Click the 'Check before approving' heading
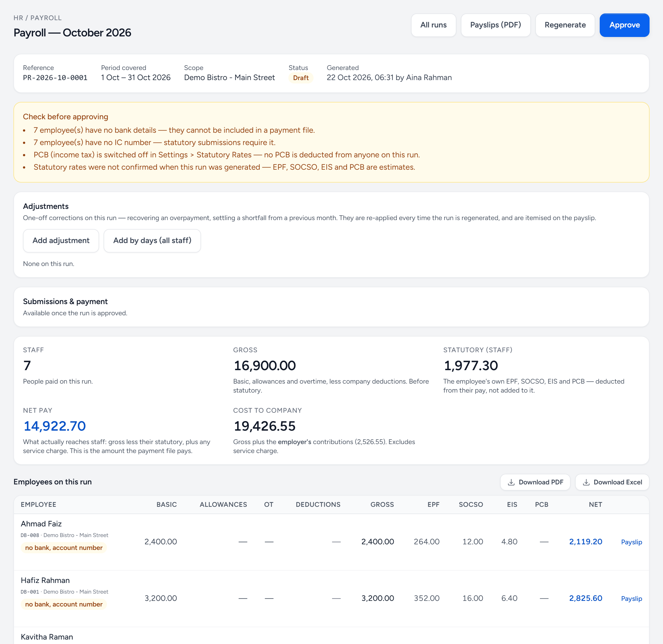The image size is (663, 644). click(66, 117)
